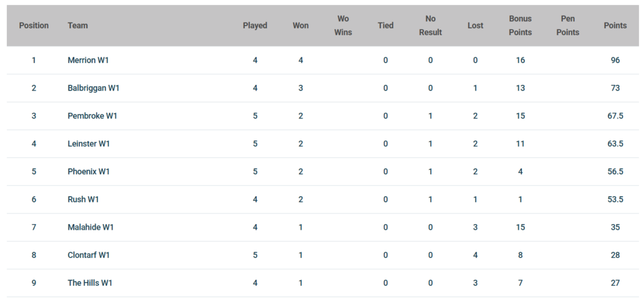Select the Wo Wins column header
Screen dimensions: 644x304
[x=343, y=25]
